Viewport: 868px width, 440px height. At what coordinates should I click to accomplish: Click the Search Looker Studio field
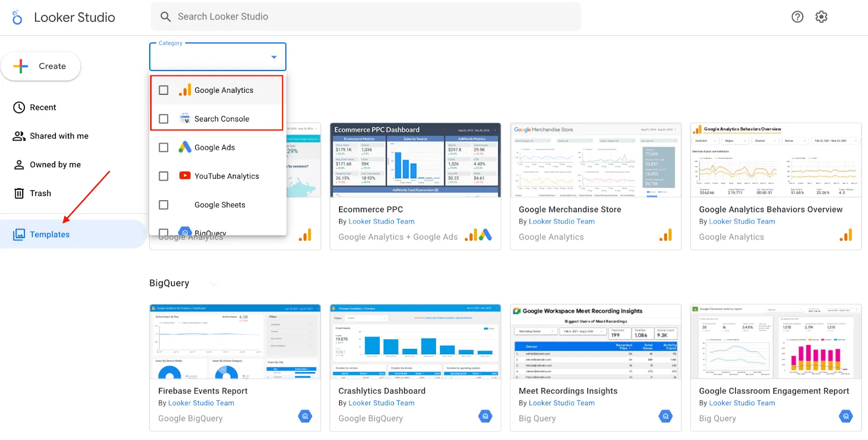click(x=366, y=17)
